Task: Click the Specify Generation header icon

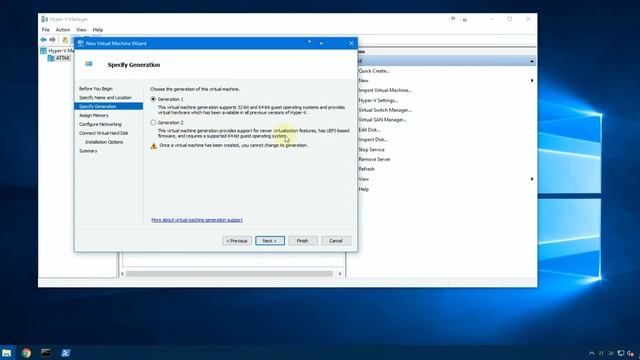Action: pyautogui.click(x=89, y=64)
